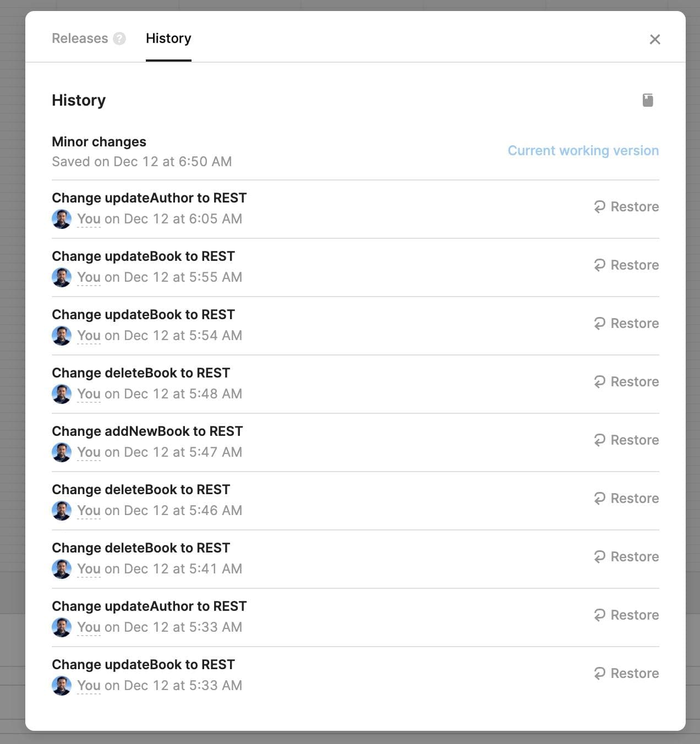
Task: Click the help icon beside Releases
Action: [119, 39]
